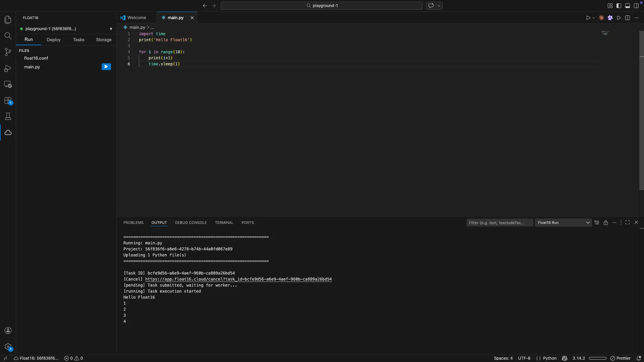This screenshot has height=362, width=644.
Task: Toggle the output scroll lock
Action: tap(606, 223)
